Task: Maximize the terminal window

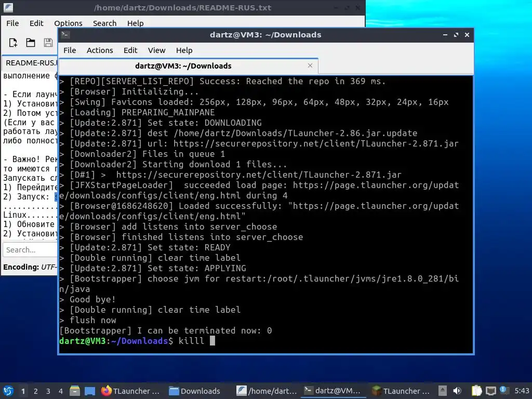Action: [x=456, y=35]
